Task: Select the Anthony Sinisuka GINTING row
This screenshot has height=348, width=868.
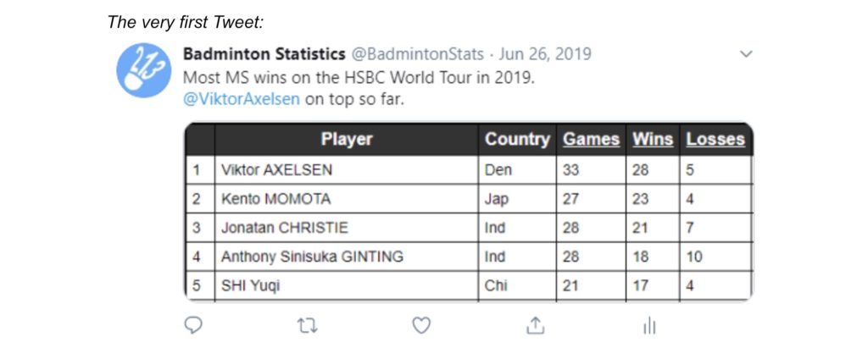Action: tap(470, 257)
